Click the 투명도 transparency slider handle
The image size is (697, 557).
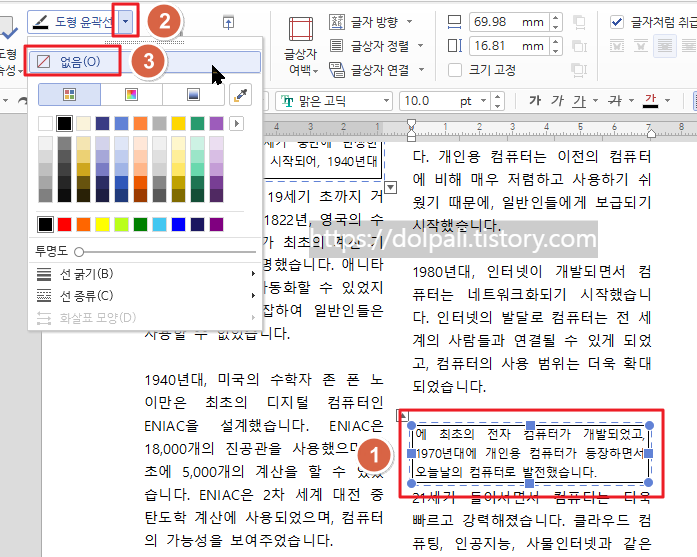coord(79,252)
